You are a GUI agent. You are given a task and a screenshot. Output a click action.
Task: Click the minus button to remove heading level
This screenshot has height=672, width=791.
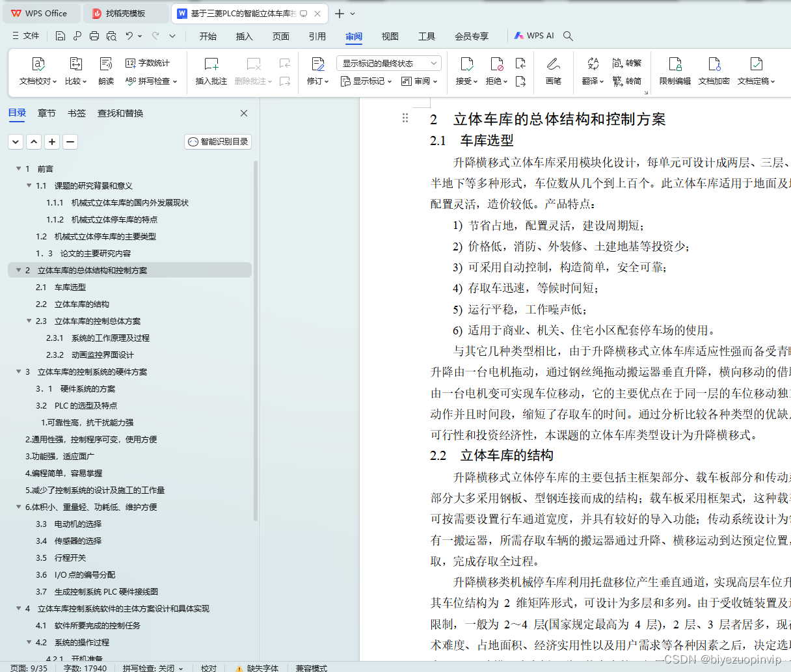[70, 141]
